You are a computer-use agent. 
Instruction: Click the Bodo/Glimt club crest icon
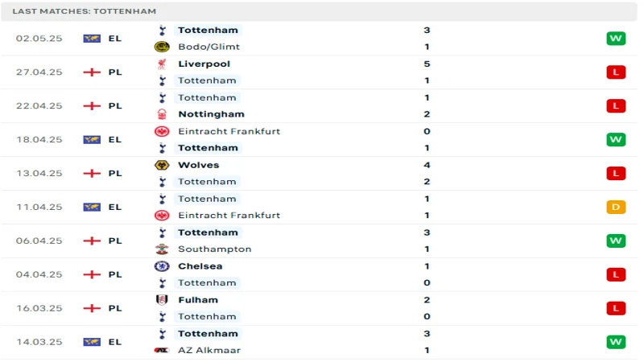pyautogui.click(x=162, y=47)
